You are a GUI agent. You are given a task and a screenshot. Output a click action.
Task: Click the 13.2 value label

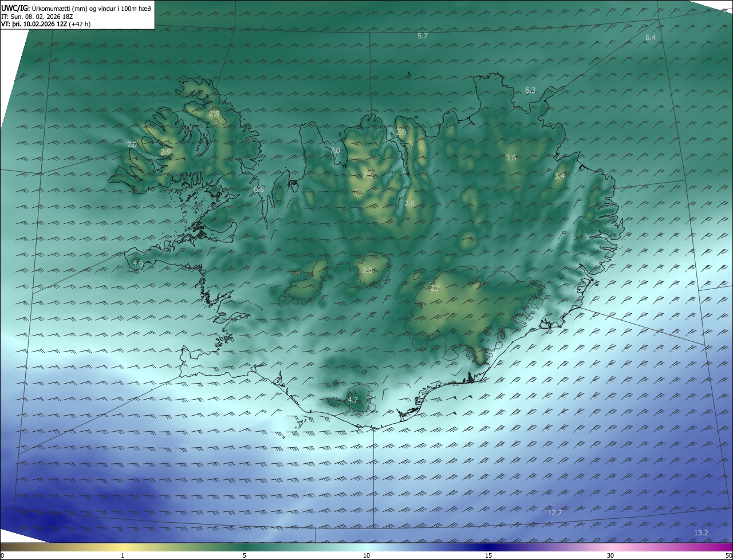coord(701,533)
